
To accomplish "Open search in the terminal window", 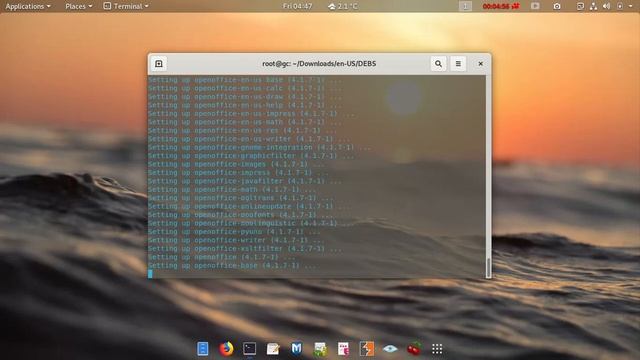I will (438, 64).
